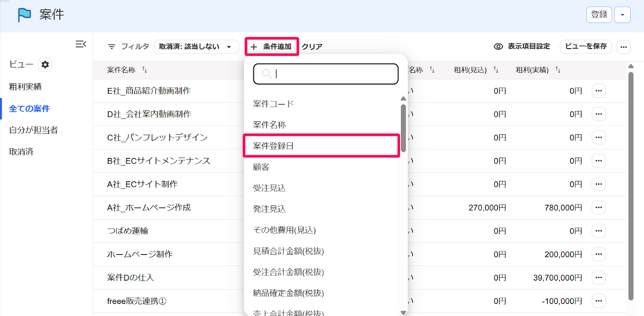Open the E社_商品紹介動画制作 project row
Image resolution: width=644 pixels, height=316 pixels.
click(149, 91)
